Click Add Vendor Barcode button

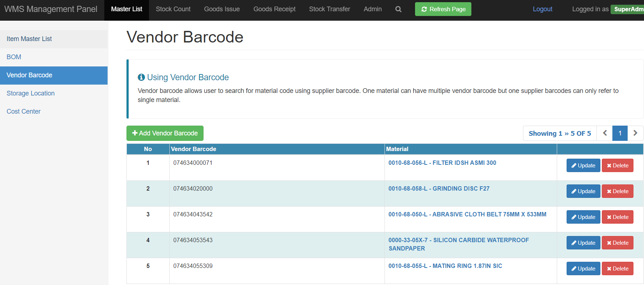point(165,133)
